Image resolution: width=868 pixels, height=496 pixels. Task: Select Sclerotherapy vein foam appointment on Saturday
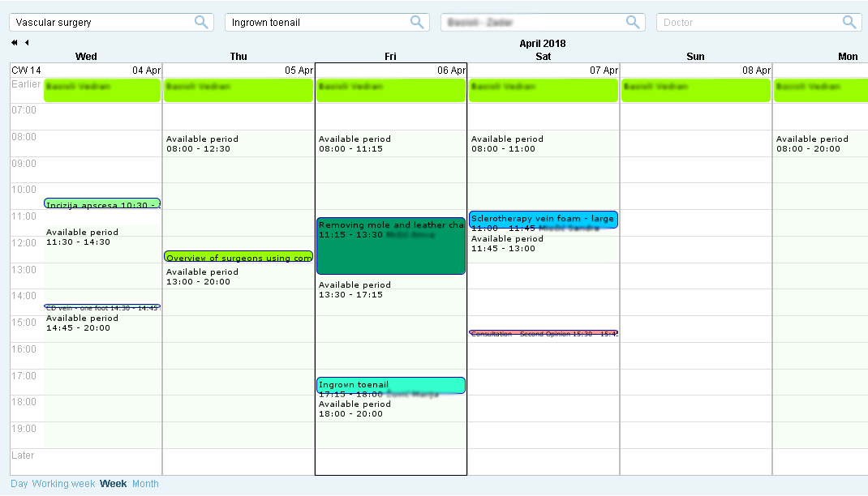[x=543, y=220]
